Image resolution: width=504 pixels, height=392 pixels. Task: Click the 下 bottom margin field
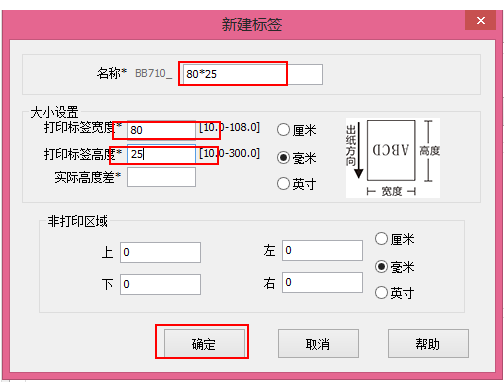[x=160, y=284]
